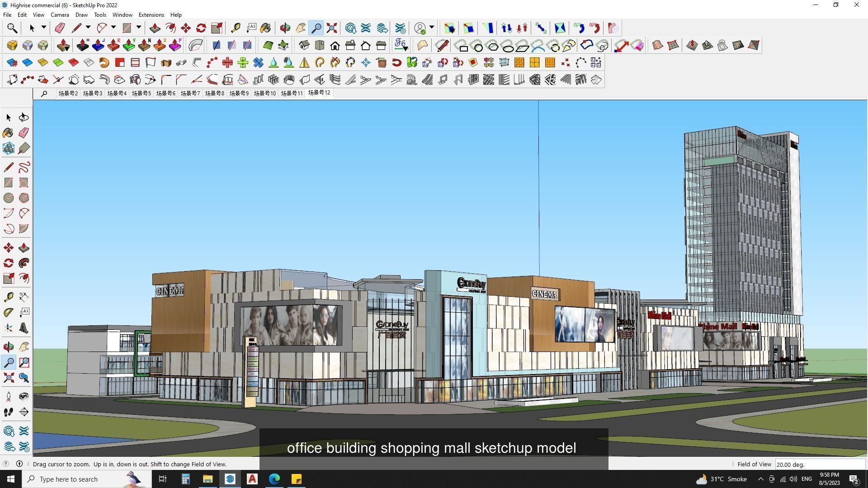The height and width of the screenshot is (488, 868).
Task: Open the Window menu
Action: pyautogui.click(x=122, y=14)
